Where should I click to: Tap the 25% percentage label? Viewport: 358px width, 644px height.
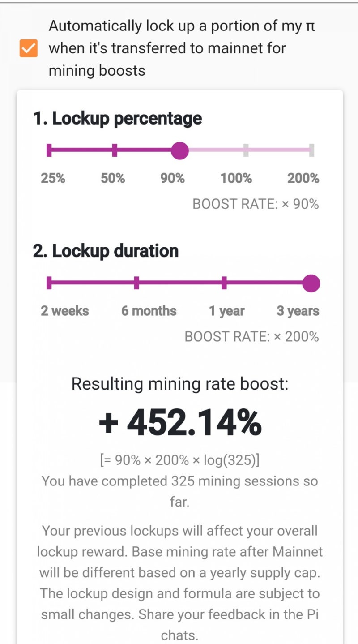53,178
